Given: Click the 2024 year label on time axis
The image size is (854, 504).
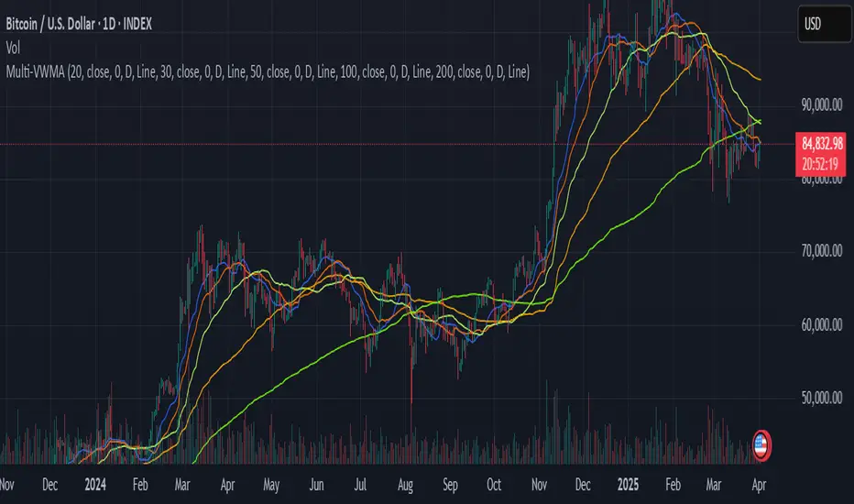Looking at the screenshot, I should coord(95,485).
